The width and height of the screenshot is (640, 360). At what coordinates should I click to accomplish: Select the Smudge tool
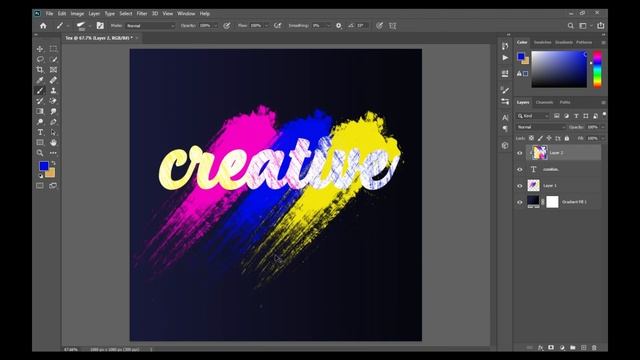coord(53,111)
